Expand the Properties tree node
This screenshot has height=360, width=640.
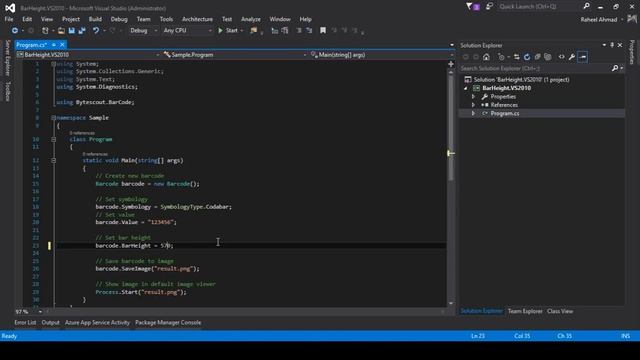[x=473, y=97]
